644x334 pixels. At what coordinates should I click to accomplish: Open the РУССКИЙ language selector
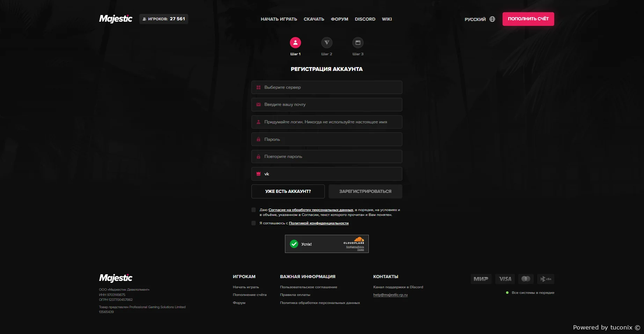click(x=475, y=19)
